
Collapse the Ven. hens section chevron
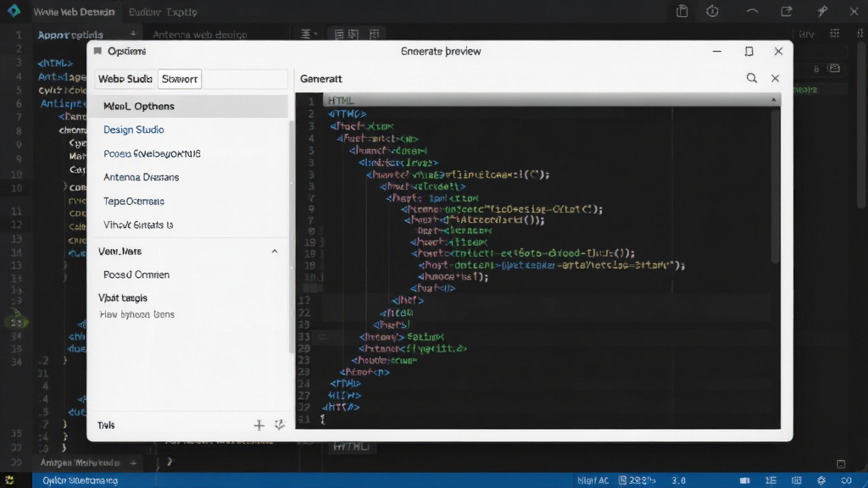pos(275,251)
